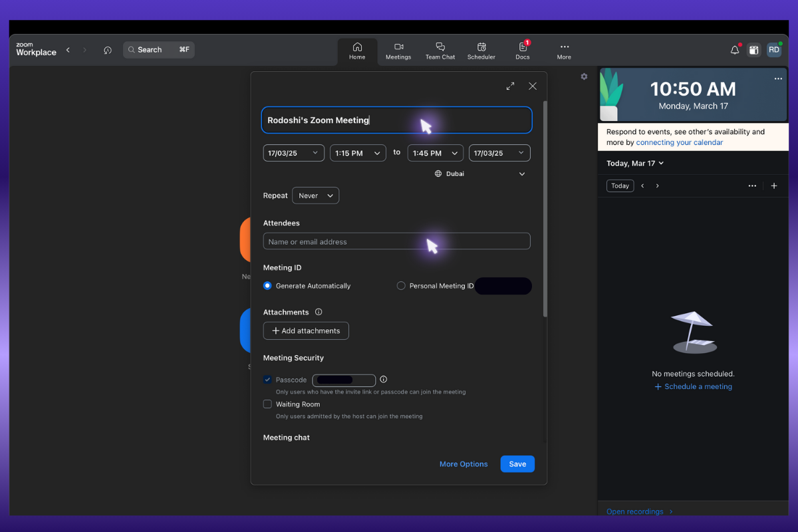This screenshot has height=532, width=798.
Task: Click the dialog's vertical scrollbar
Action: click(x=545, y=209)
